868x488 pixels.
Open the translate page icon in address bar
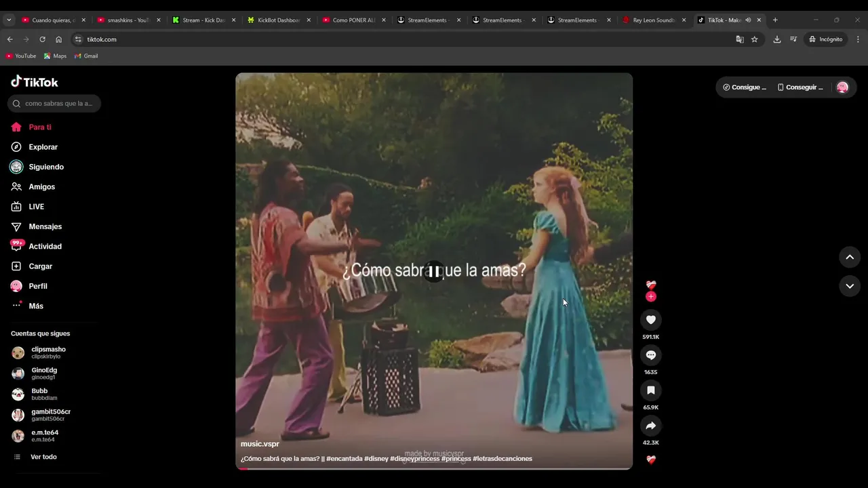(740, 39)
